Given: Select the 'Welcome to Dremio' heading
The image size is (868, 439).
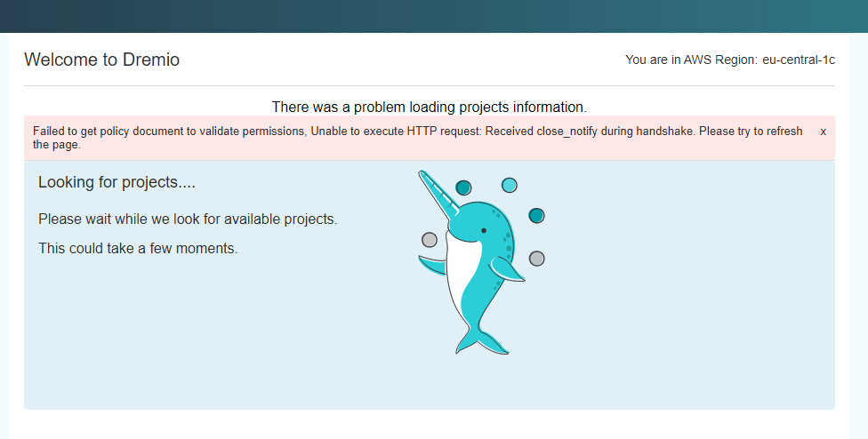Looking at the screenshot, I should tap(102, 60).
